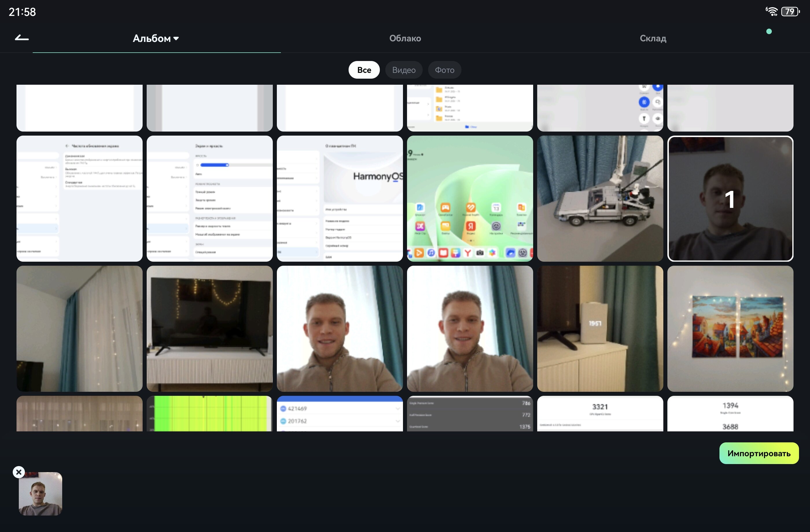Viewport: 810px width, 532px height.
Task: Filter media by Фото
Action: click(444, 70)
